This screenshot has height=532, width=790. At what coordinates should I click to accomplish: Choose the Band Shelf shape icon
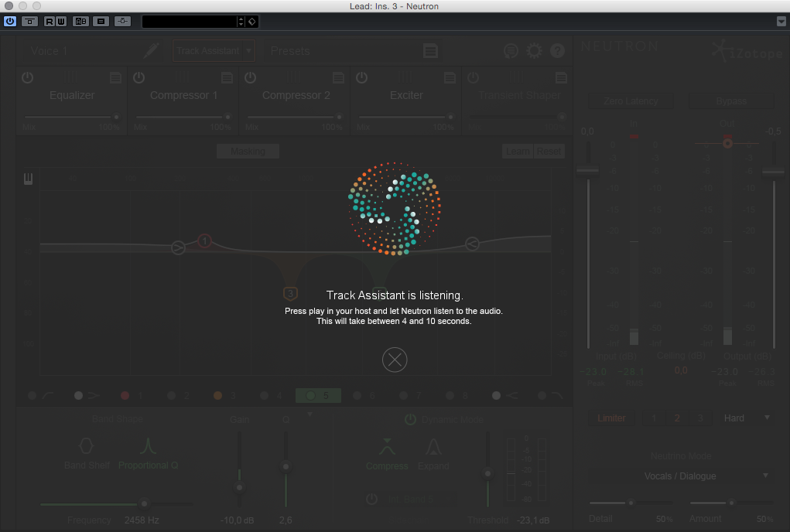86,446
